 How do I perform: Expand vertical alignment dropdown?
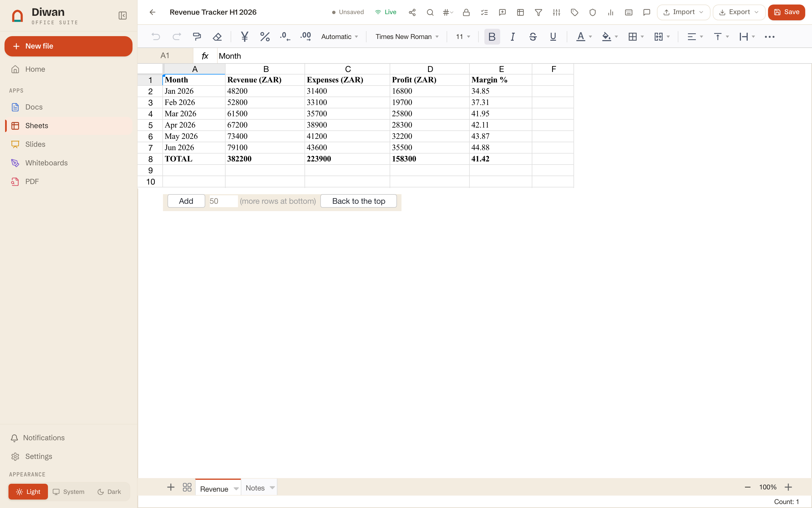click(x=727, y=37)
